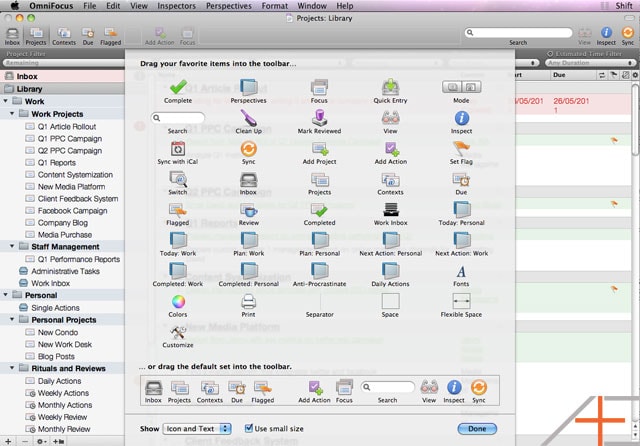Viewport: 640px width, 446px height.
Task: Click the Mode segmented control item
Action: tap(461, 87)
